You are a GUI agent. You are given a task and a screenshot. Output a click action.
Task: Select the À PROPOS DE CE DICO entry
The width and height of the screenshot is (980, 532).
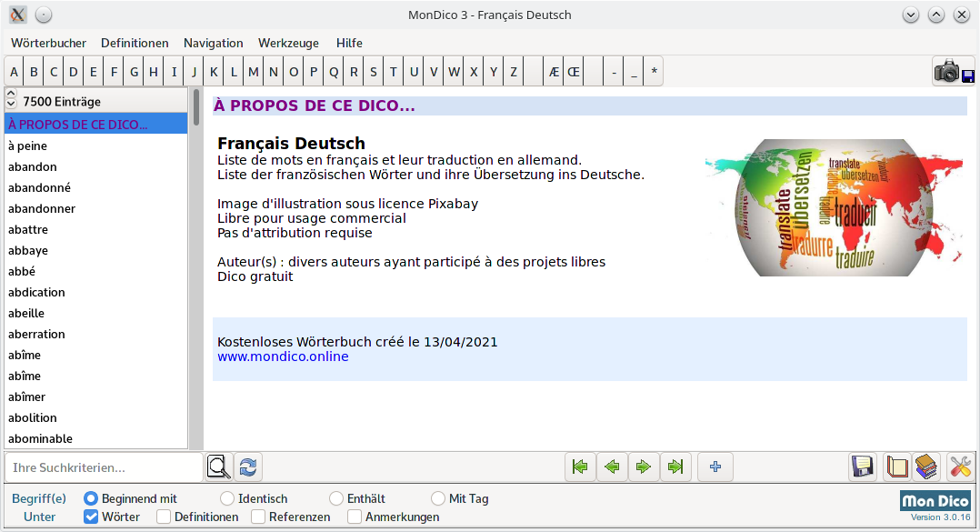(96, 125)
